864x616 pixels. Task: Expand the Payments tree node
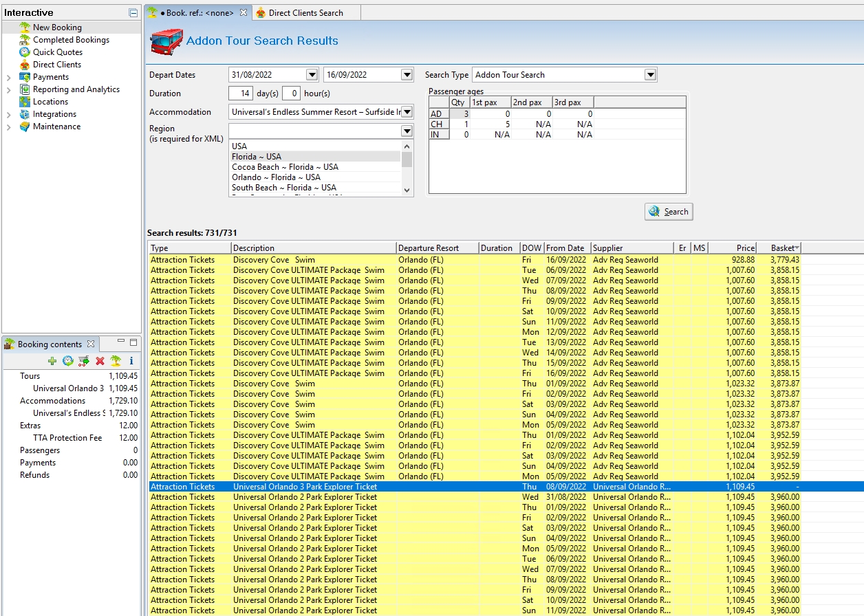pyautogui.click(x=8, y=78)
